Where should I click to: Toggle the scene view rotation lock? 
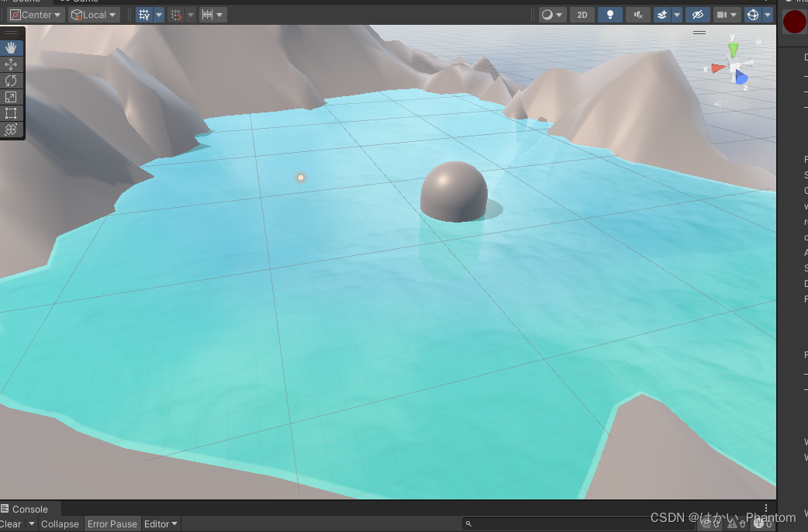coord(758,41)
